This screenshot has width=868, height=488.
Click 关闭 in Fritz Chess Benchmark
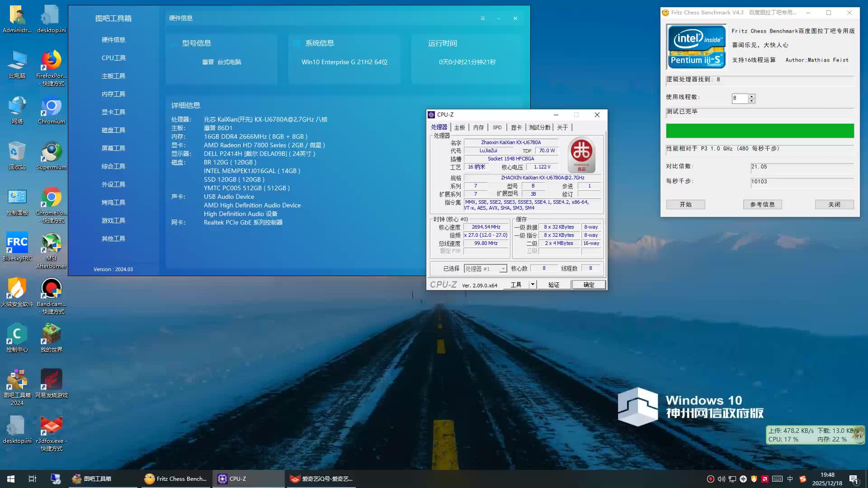click(834, 205)
